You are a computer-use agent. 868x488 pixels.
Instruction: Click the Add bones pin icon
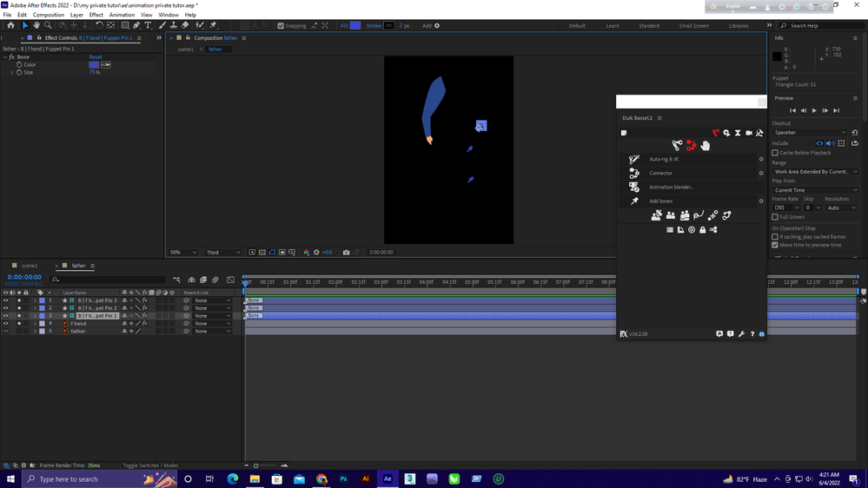pos(634,201)
